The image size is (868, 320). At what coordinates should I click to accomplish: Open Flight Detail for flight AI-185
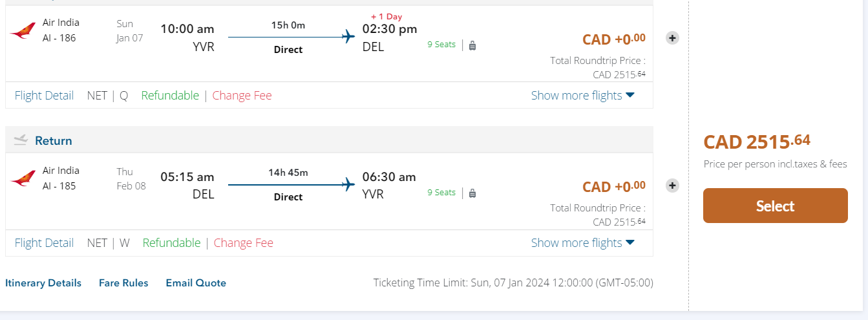coord(44,243)
